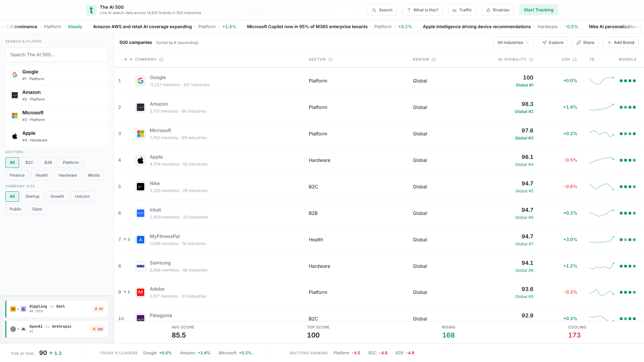Click the Add Brand button

(621, 43)
